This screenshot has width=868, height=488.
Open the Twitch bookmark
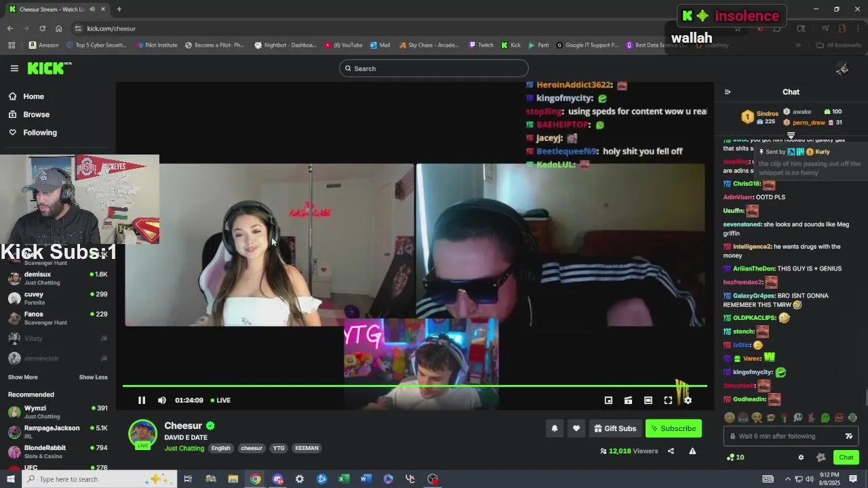481,45
